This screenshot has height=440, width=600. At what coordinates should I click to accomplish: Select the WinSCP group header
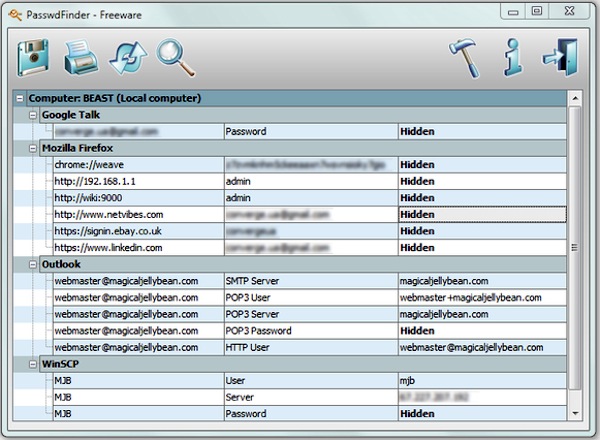tap(303, 365)
